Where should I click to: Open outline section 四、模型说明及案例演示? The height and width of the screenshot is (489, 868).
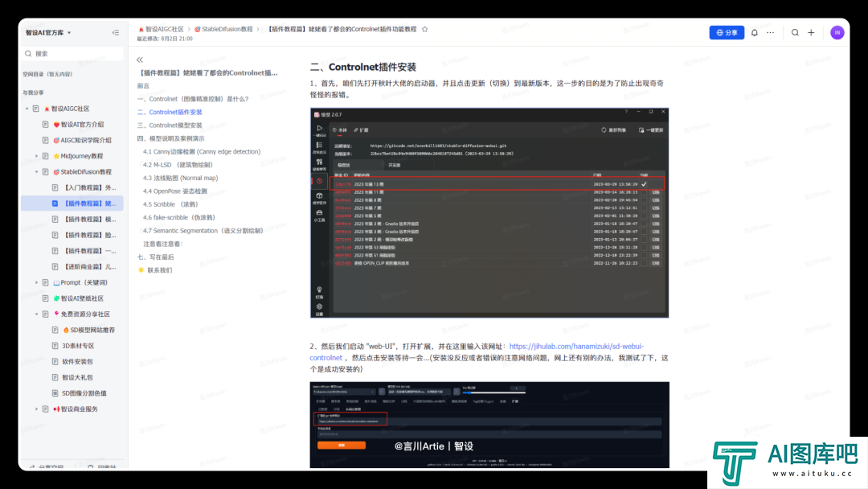(171, 138)
